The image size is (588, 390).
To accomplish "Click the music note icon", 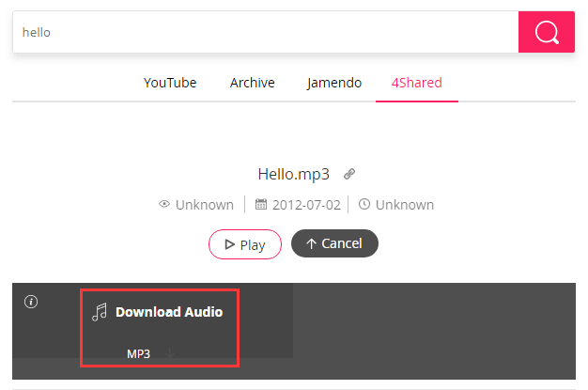I will click(x=100, y=312).
